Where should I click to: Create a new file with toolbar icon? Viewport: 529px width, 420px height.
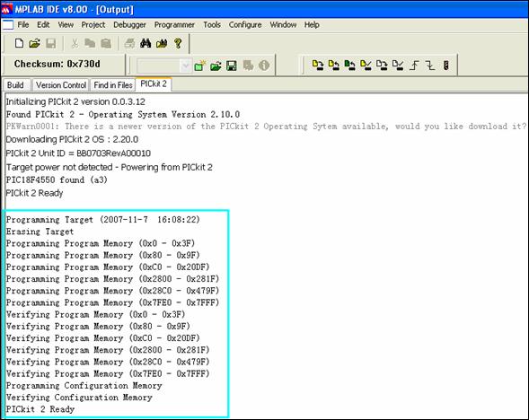[19, 43]
